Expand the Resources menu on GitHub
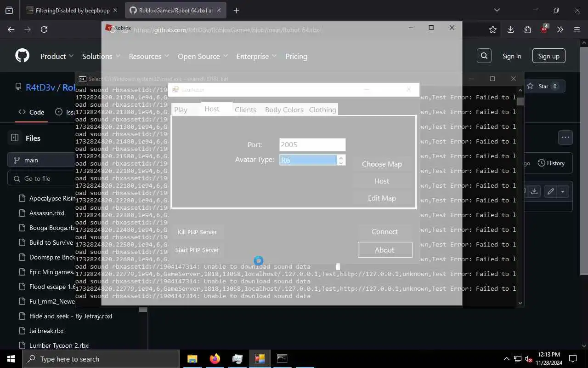The width and height of the screenshot is (588, 368). (149, 56)
